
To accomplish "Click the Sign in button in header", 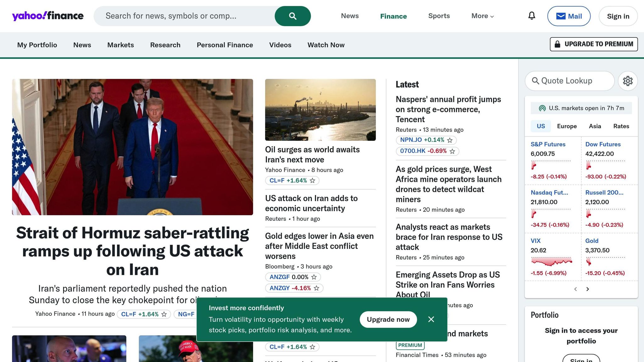I will click(618, 16).
